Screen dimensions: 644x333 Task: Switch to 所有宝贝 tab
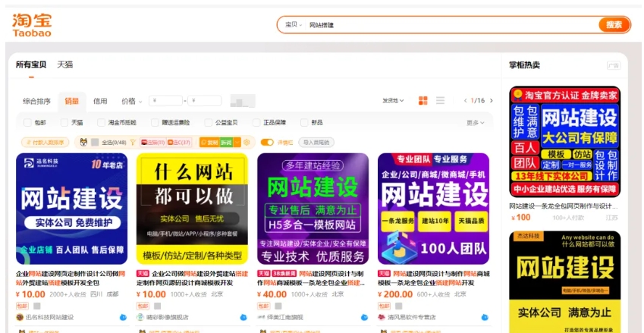click(31, 65)
